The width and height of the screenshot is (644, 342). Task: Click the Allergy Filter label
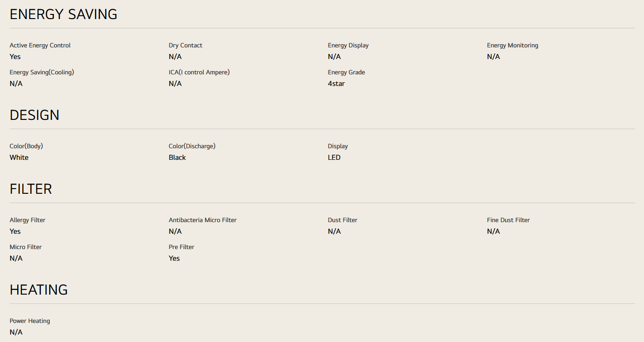coord(27,220)
